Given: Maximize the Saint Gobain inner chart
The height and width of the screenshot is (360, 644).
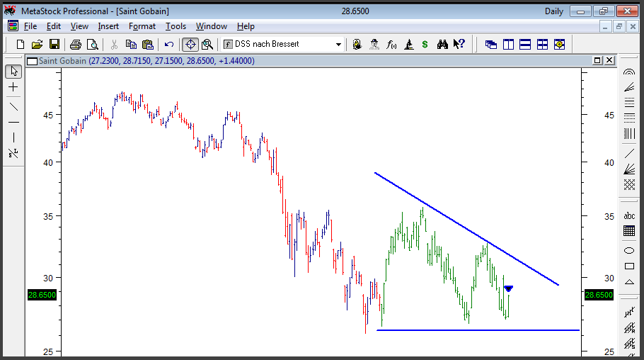Looking at the screenshot, I should coord(597,60).
